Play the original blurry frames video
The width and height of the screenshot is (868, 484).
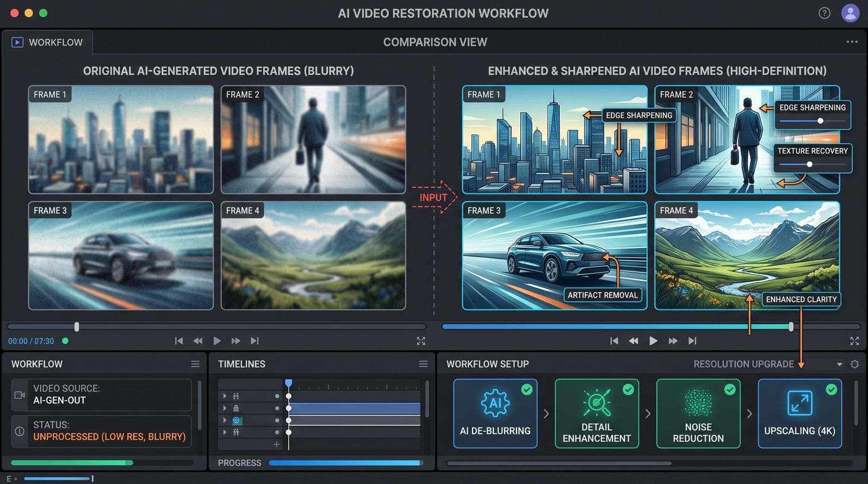(x=217, y=341)
